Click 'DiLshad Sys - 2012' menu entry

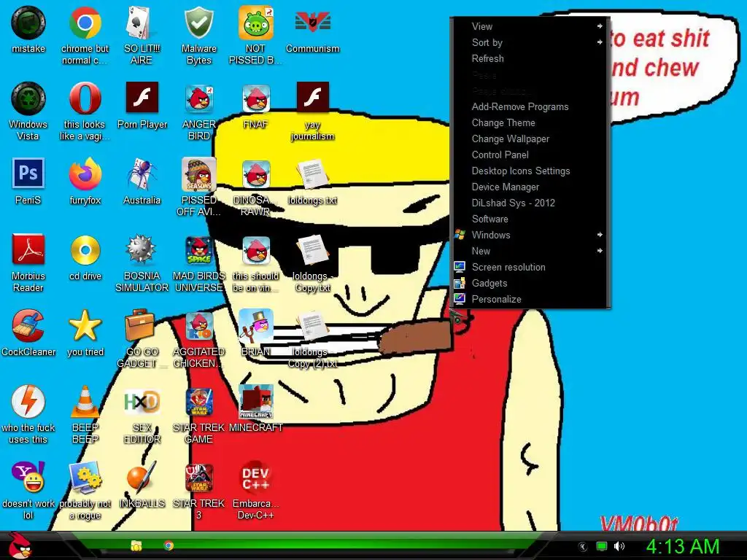tap(530, 203)
